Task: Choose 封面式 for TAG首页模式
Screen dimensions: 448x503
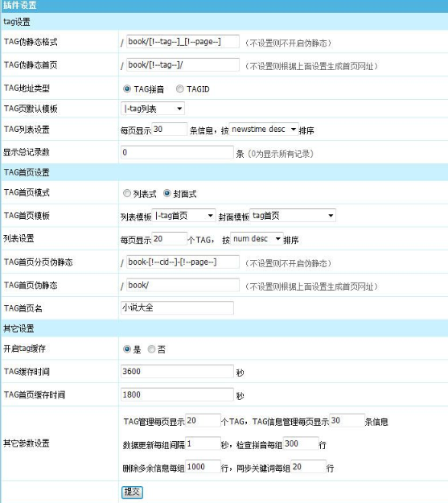Action: [166, 193]
